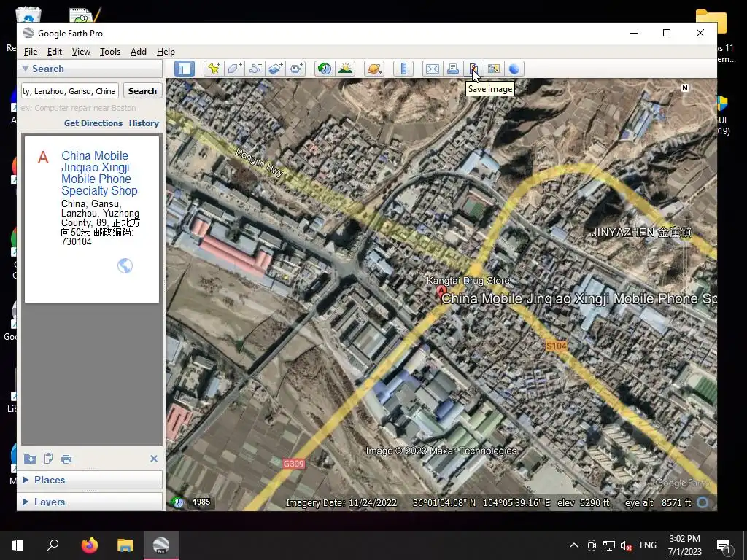747x560 pixels.
Task: Open the notification center icon
Action: (x=724, y=545)
